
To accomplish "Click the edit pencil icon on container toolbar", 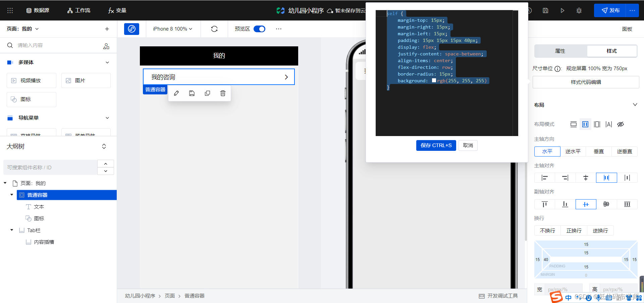I will pos(176,93).
